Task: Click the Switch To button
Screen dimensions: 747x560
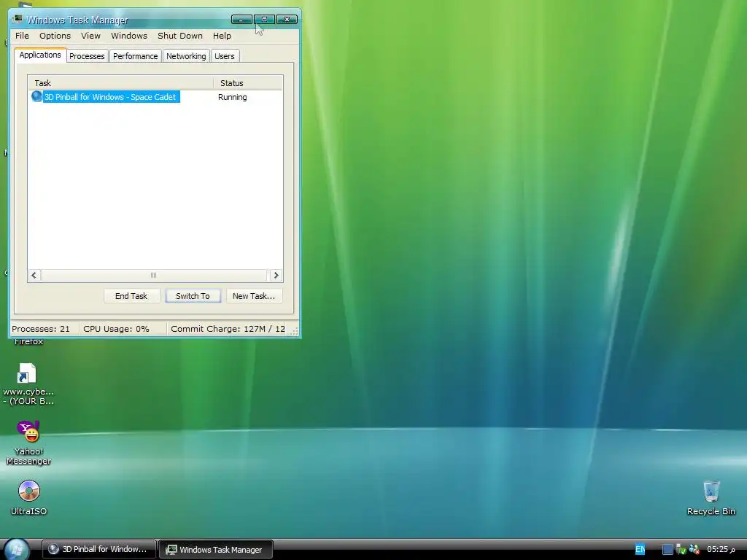Action: pyautogui.click(x=193, y=296)
